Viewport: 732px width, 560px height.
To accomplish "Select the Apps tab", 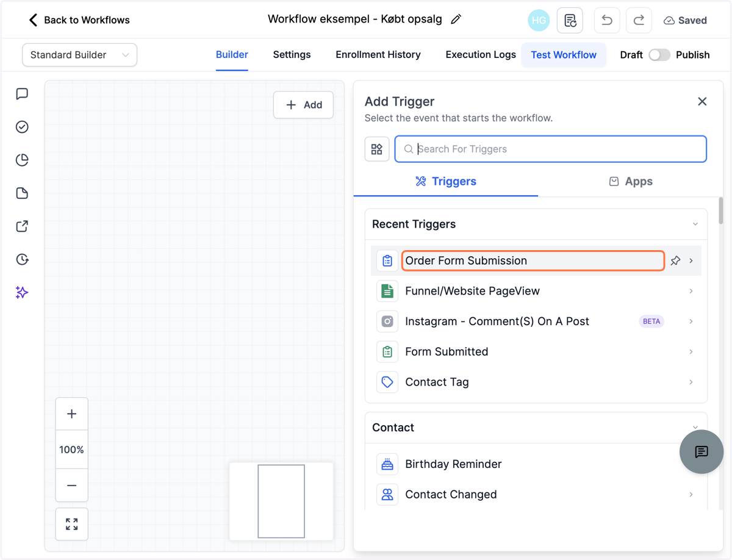I will 630,181.
